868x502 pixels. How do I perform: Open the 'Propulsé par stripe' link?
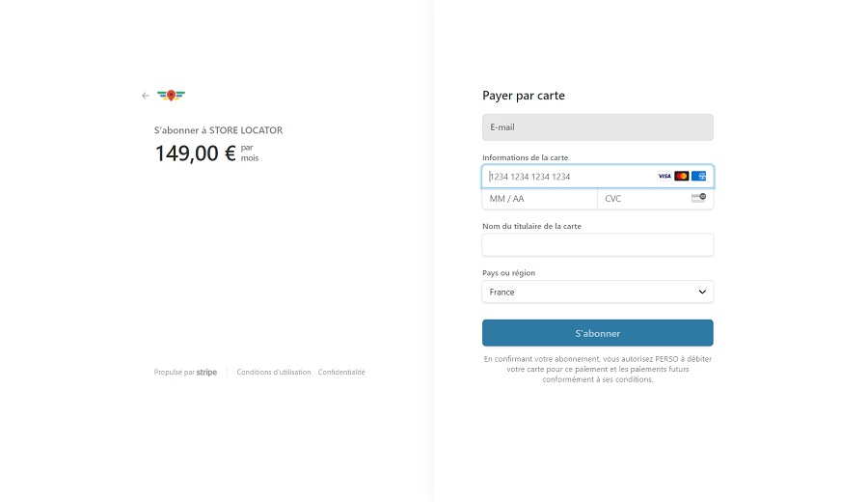185,372
